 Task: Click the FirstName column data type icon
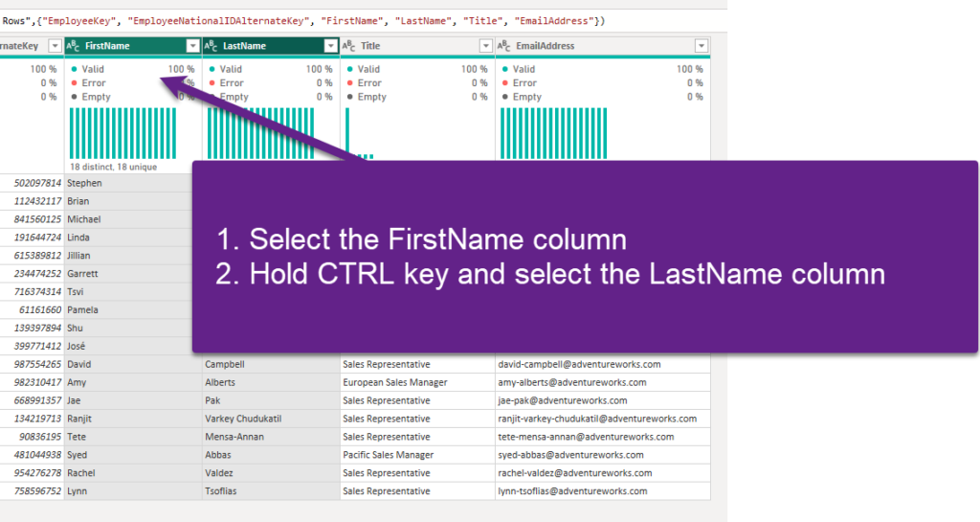click(75, 46)
